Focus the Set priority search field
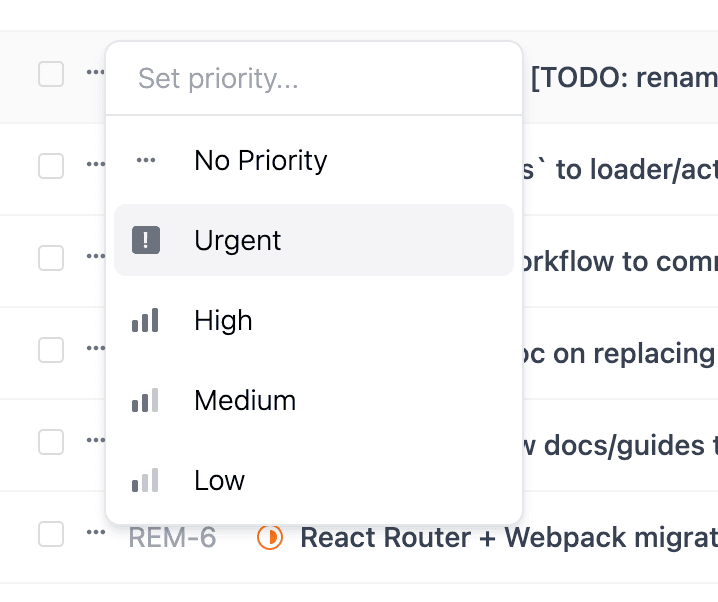This screenshot has width=718, height=602. [314, 79]
